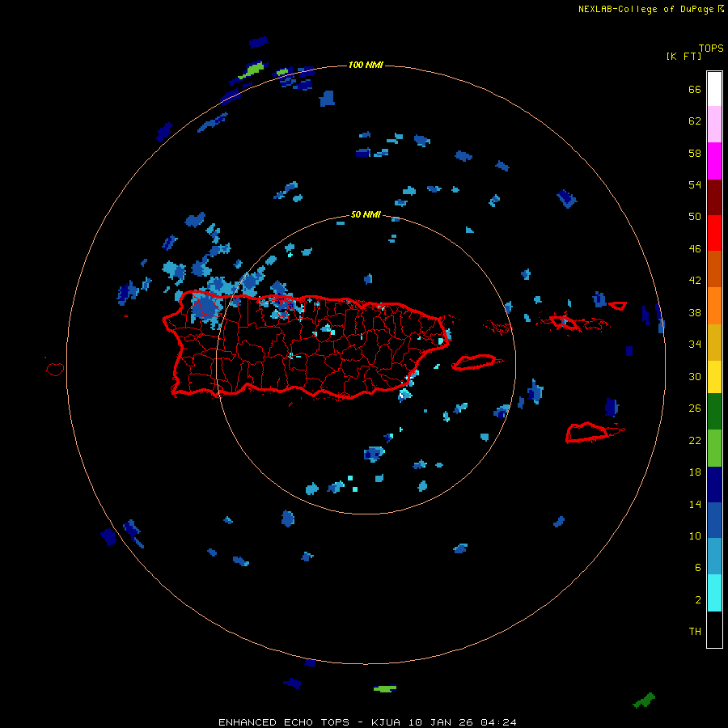Click the white swatch at the legend top
The image size is (728, 728).
tap(714, 89)
